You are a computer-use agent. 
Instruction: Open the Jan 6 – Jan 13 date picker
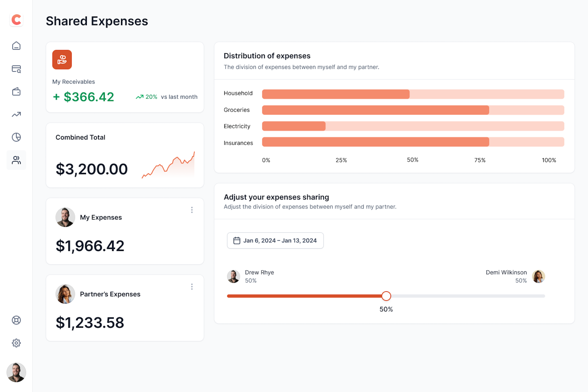(275, 241)
